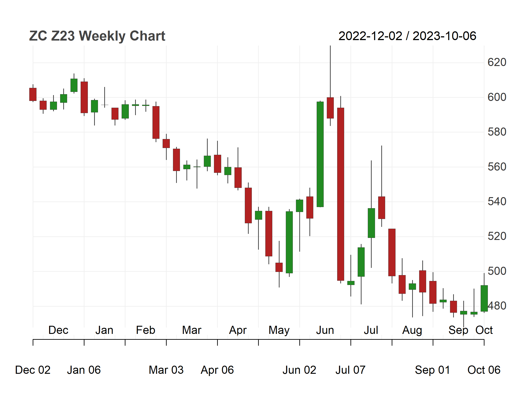This screenshot has width=532, height=399.
Task: Click the 500 price axis label
Action: coord(497,271)
